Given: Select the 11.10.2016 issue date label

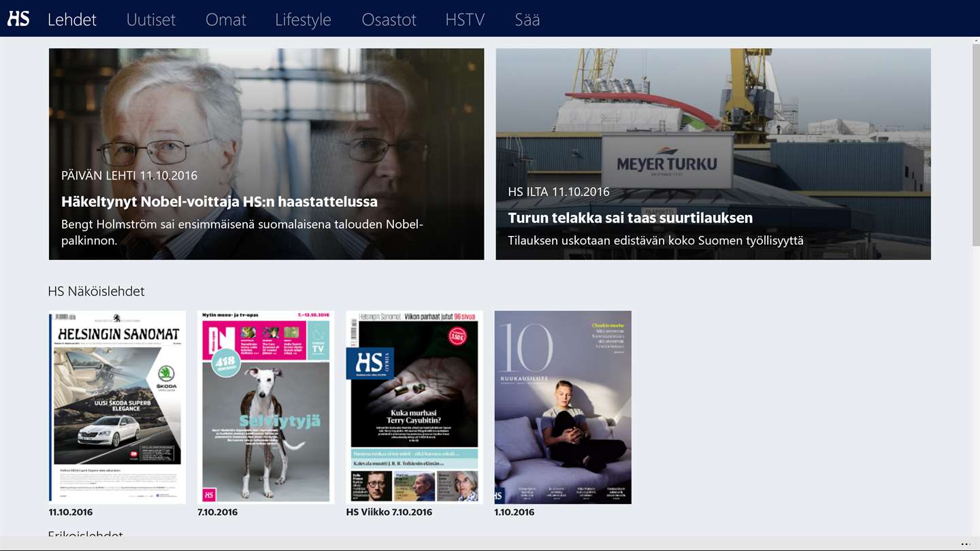Looking at the screenshot, I should point(71,512).
